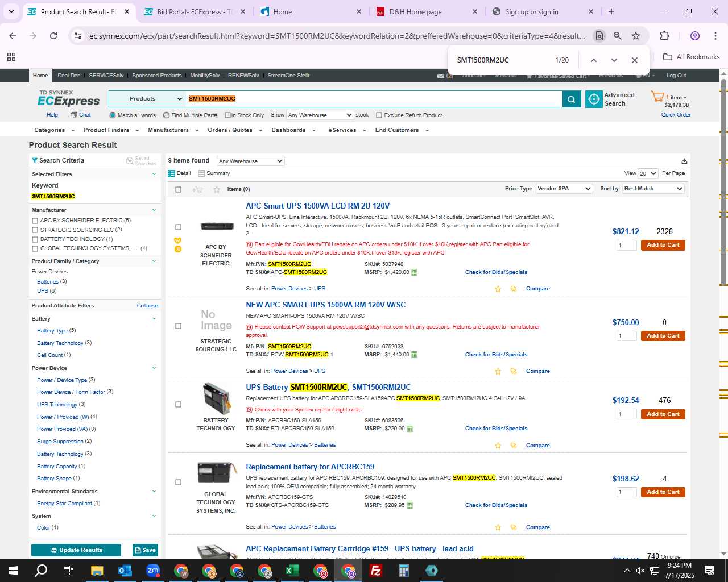Collapse the Manufacturer filter section
Viewport: 728px width, 582px height.
154,210
